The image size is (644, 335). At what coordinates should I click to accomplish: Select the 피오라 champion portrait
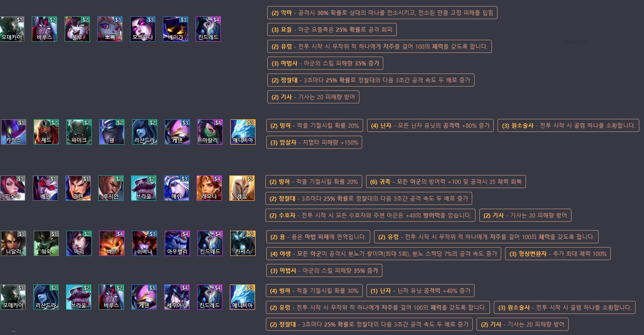[x=13, y=188]
